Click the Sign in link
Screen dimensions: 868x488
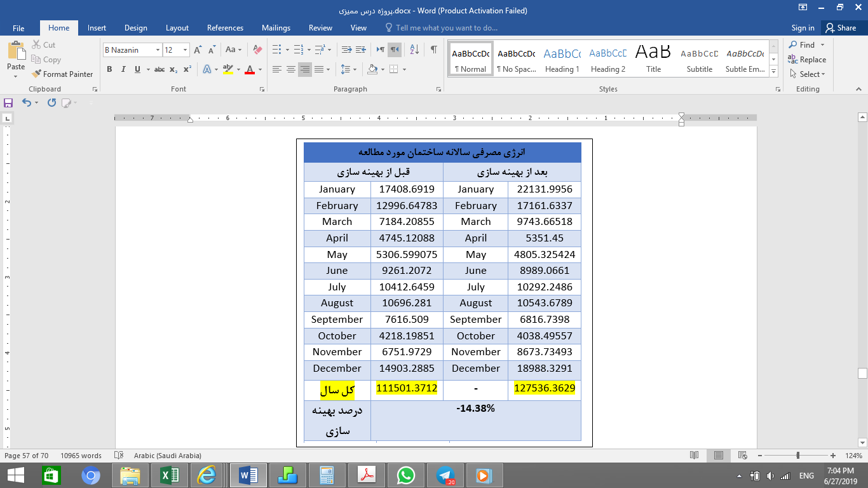[803, 28]
